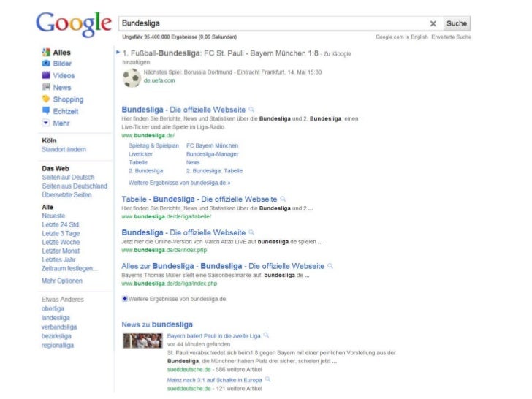Filter by Seiten auf Deutsch

point(68,177)
